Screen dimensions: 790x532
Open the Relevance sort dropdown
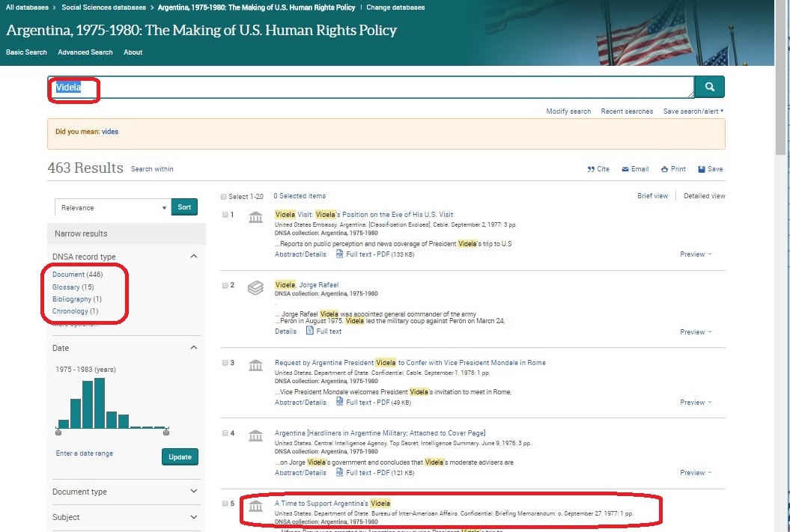coord(113,207)
